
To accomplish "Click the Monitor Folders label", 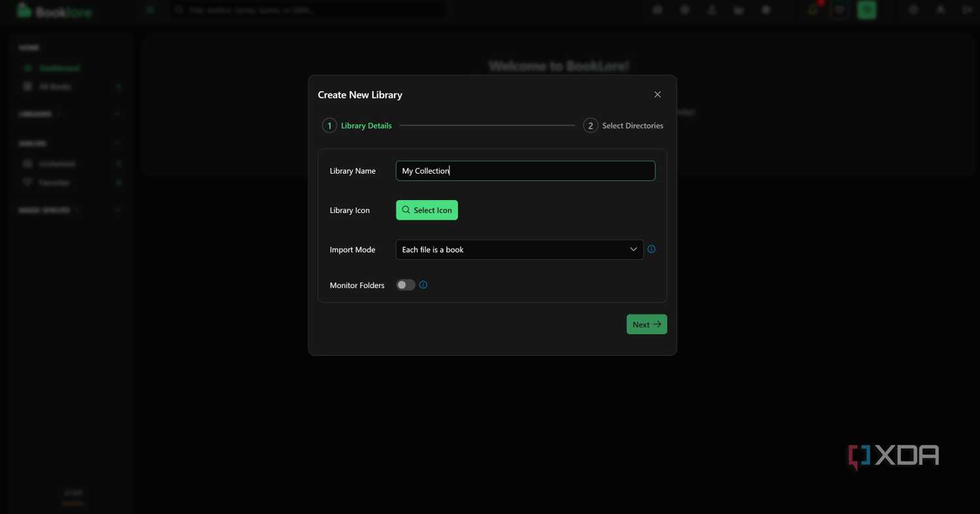I will point(357,285).
